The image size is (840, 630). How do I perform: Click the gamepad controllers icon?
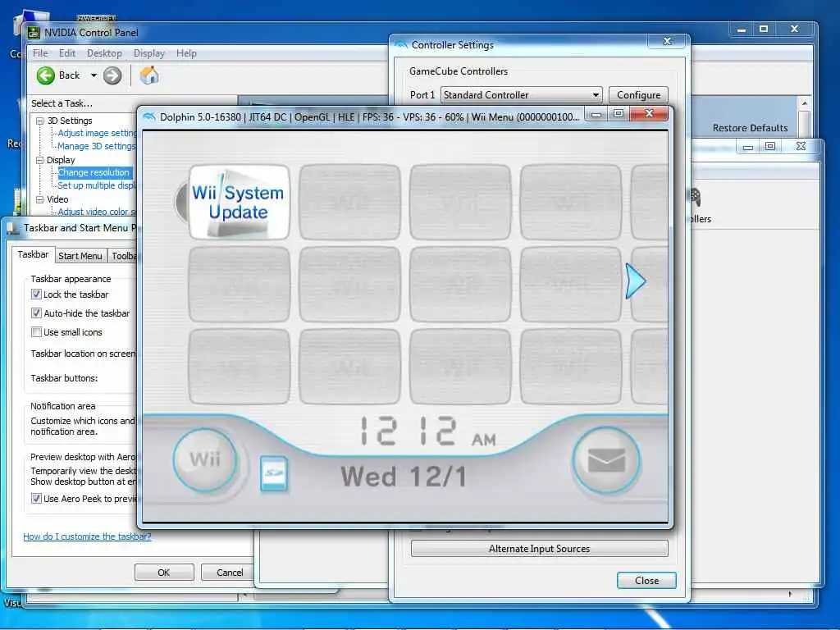(x=694, y=197)
